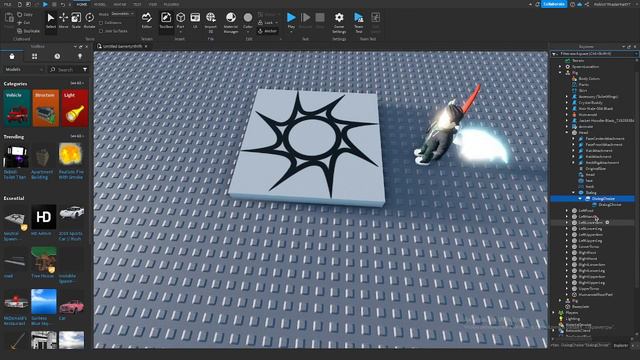Click the quick-access blue play icon

pos(45,4)
